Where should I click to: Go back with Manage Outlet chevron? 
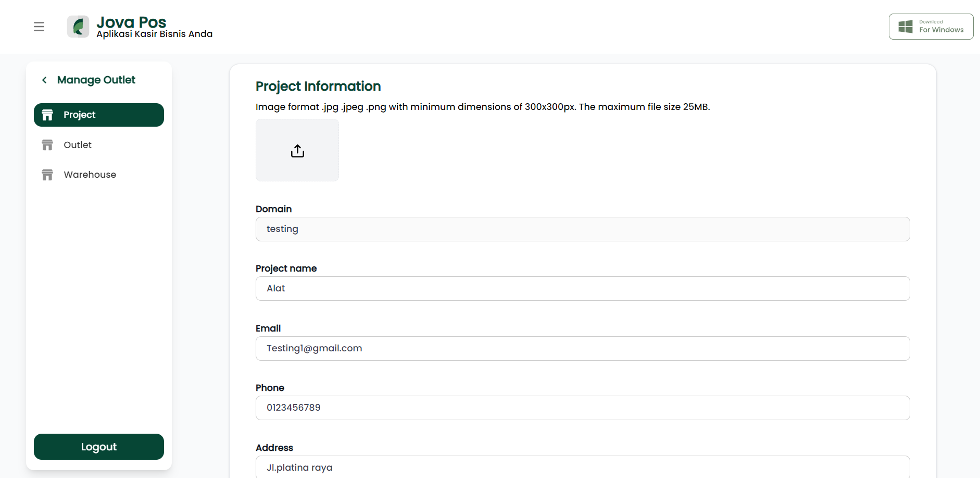(44, 80)
